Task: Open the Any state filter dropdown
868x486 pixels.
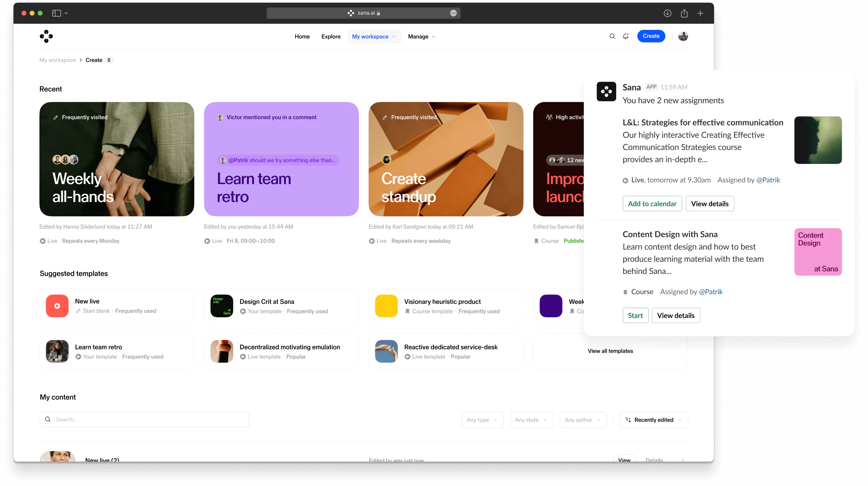Action: (x=531, y=420)
